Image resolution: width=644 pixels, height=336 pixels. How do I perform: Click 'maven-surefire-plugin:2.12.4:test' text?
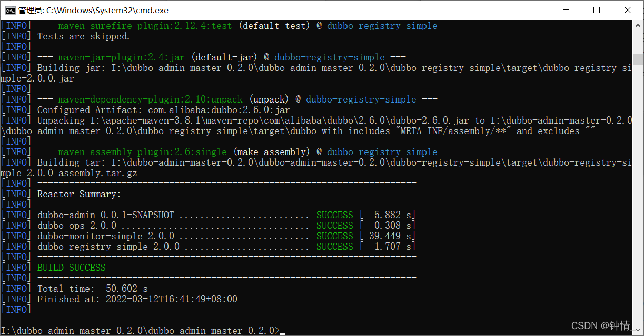[x=145, y=26]
